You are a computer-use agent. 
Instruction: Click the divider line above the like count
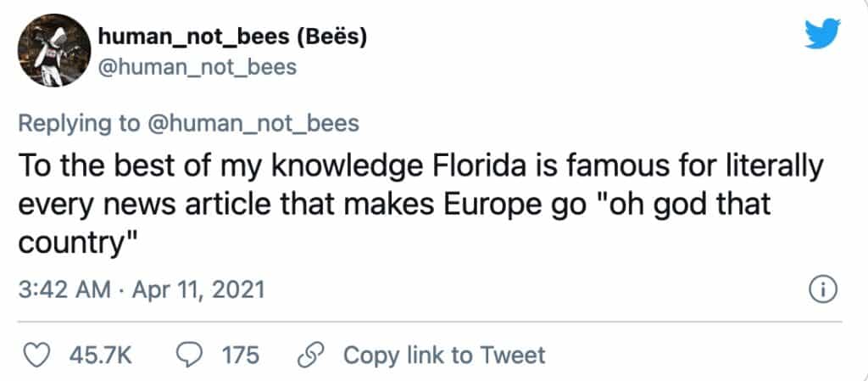click(431, 322)
